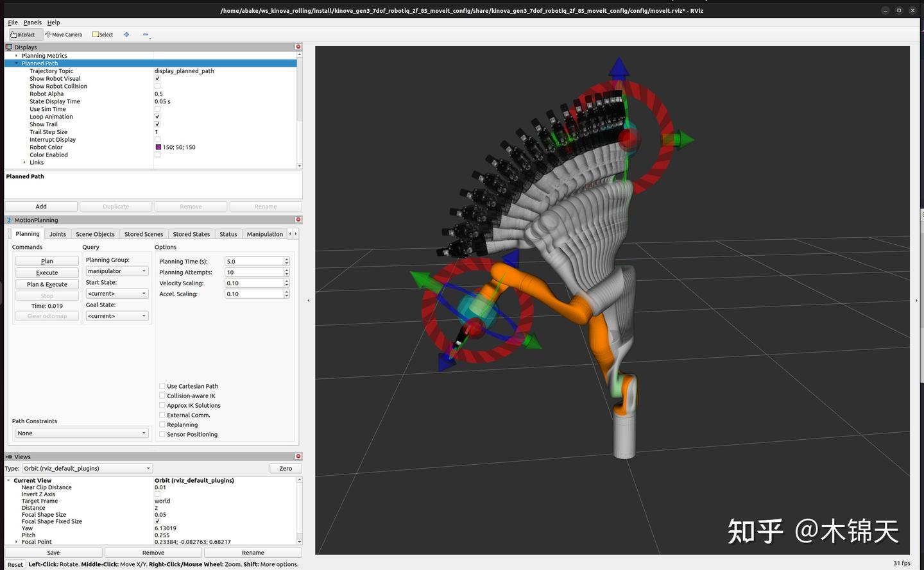Disable Show Robot Visual checkbox
Image resolution: width=924 pixels, height=570 pixels.
157,78
